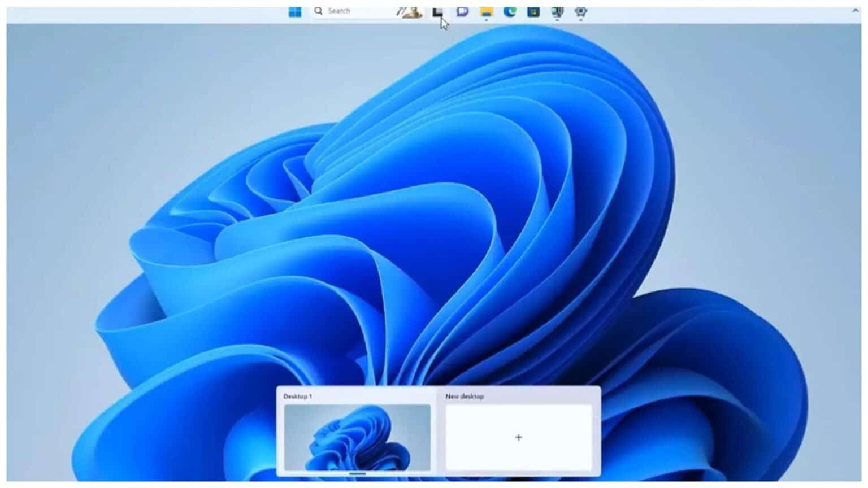The image size is (868, 488).
Task: Launch File Explorer from the taskbar
Action: click(x=486, y=11)
